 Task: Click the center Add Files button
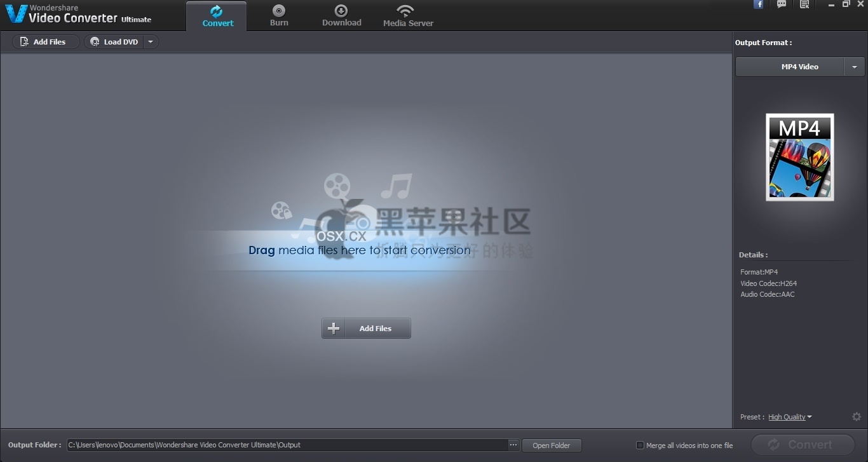coord(366,329)
